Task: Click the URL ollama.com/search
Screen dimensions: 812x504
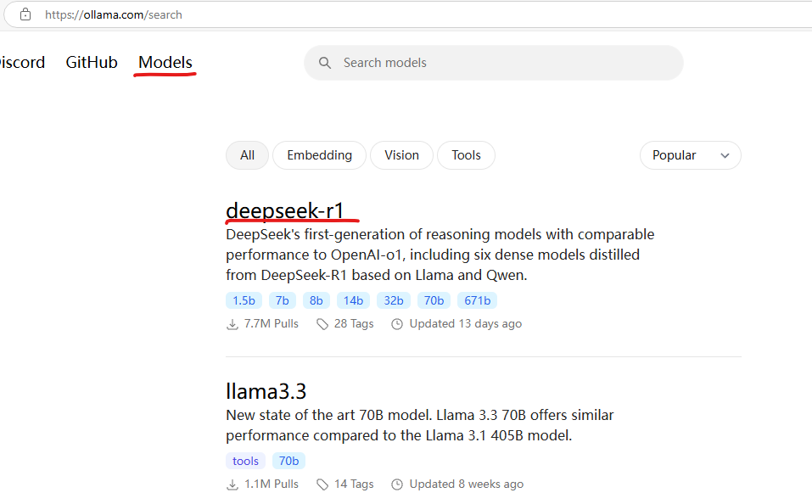Action: [x=114, y=14]
